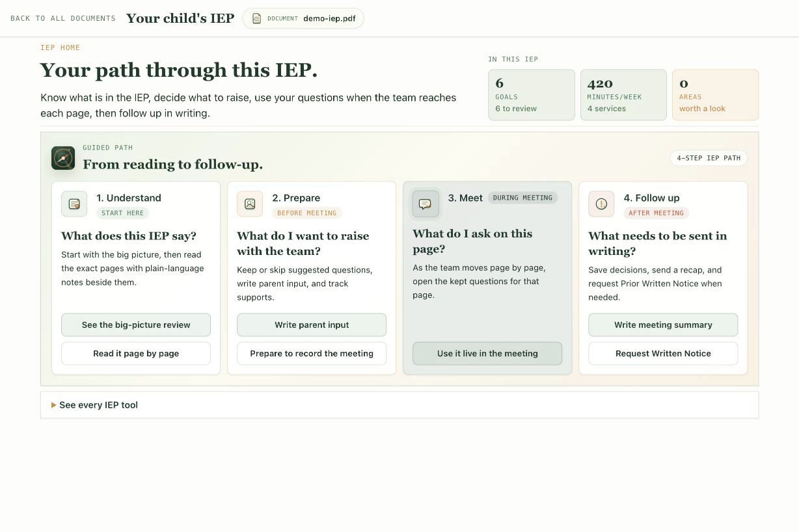This screenshot has width=799, height=532.
Task: Click the document file icon beside demo-iep.pdf
Action: coord(257,18)
